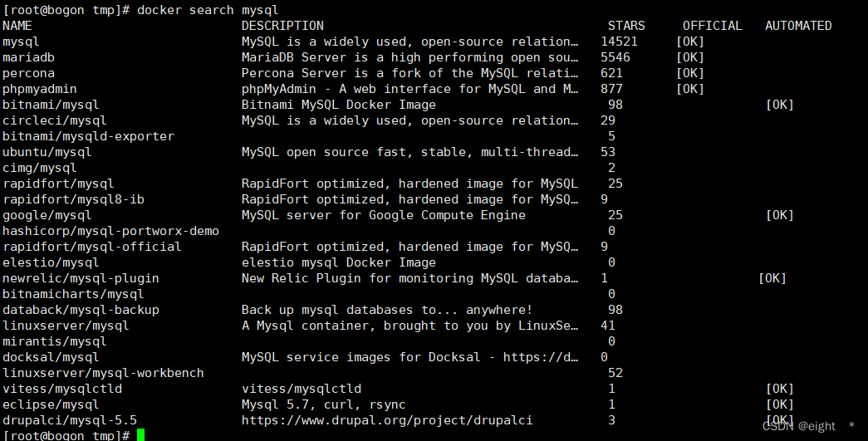The width and height of the screenshot is (868, 441).
Task: Click the [OK] automated mark for google/mysql
Action: pyautogui.click(x=779, y=215)
